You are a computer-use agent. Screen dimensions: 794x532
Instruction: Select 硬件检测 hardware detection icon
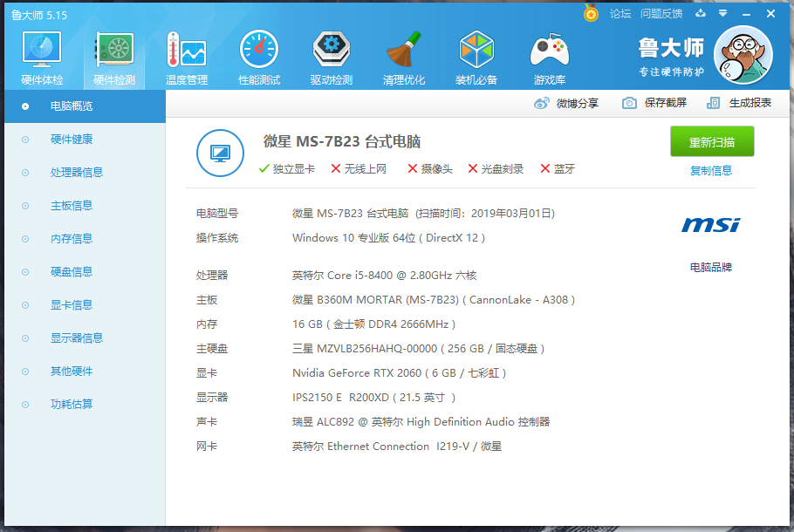coord(114,58)
